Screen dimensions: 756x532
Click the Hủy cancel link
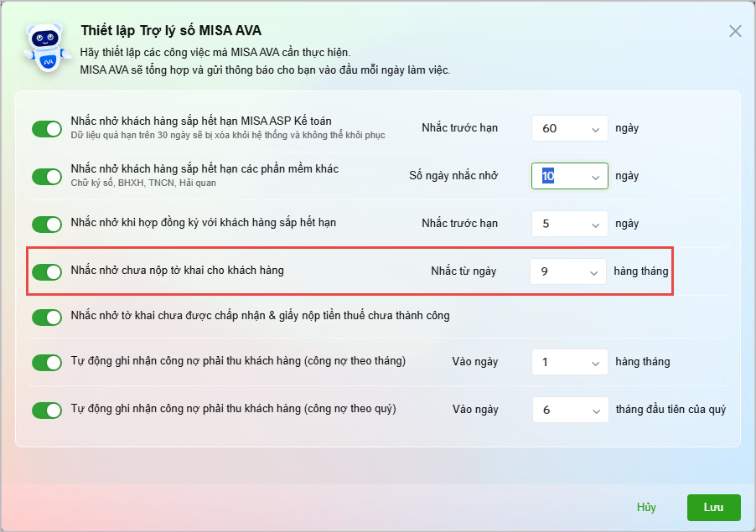(x=646, y=508)
